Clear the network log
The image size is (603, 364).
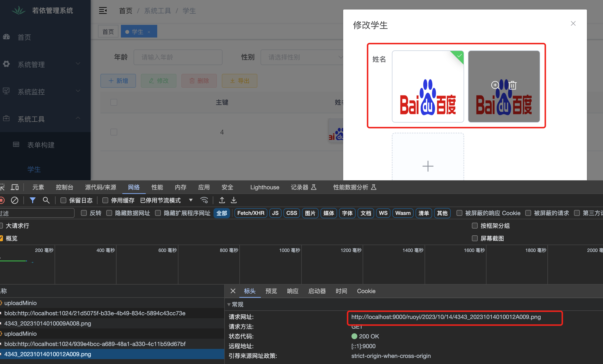14,200
